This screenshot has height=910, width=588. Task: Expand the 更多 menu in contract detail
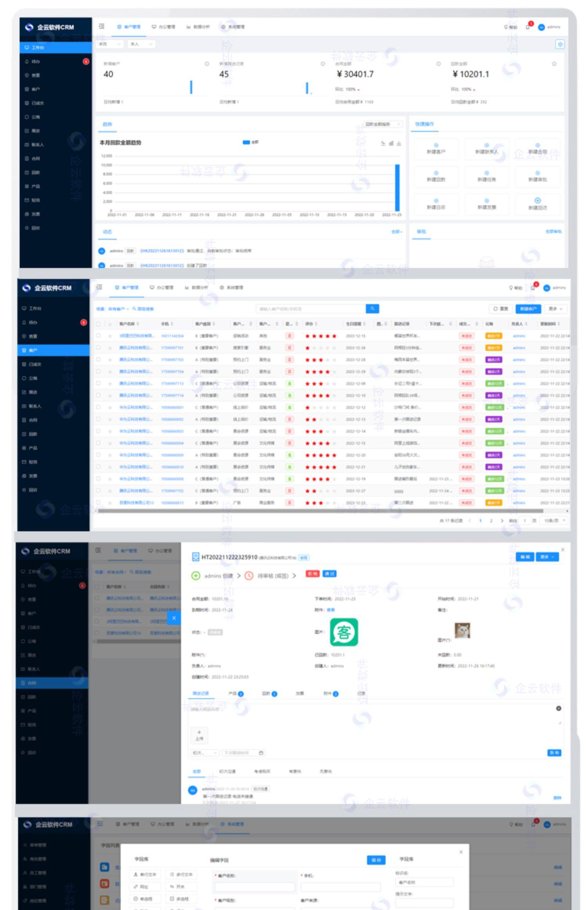click(x=547, y=557)
